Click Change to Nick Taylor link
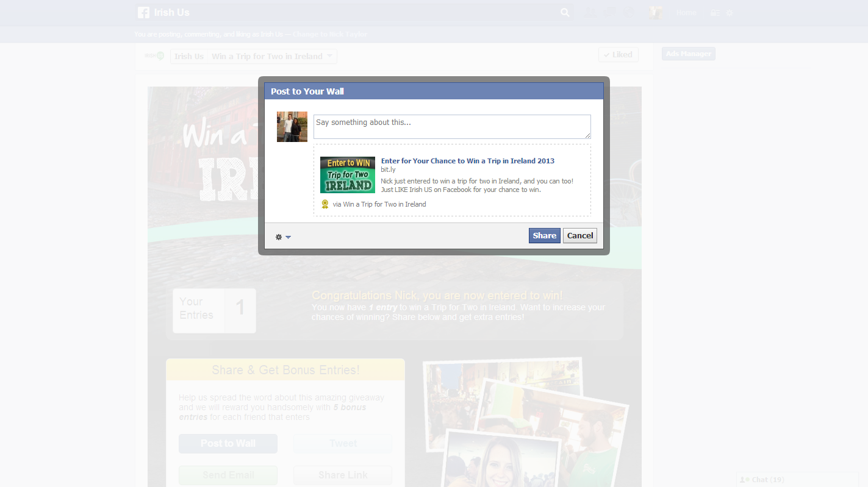868x487 pixels. click(x=330, y=34)
